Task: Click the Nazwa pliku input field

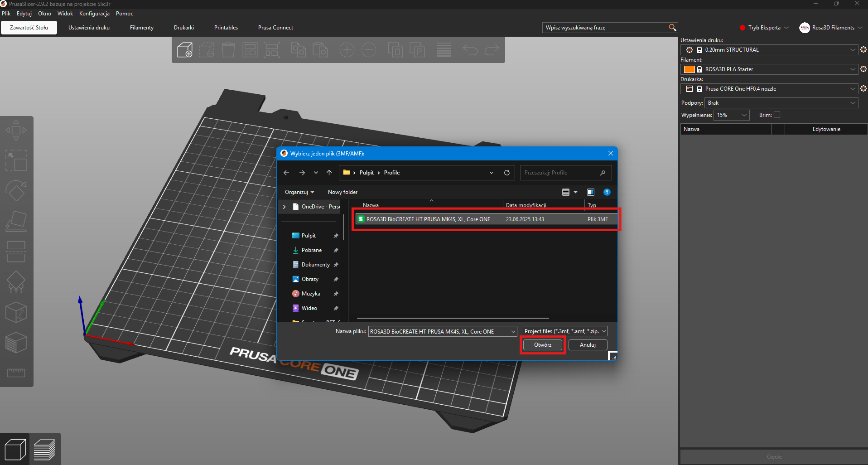Action: coord(442,331)
